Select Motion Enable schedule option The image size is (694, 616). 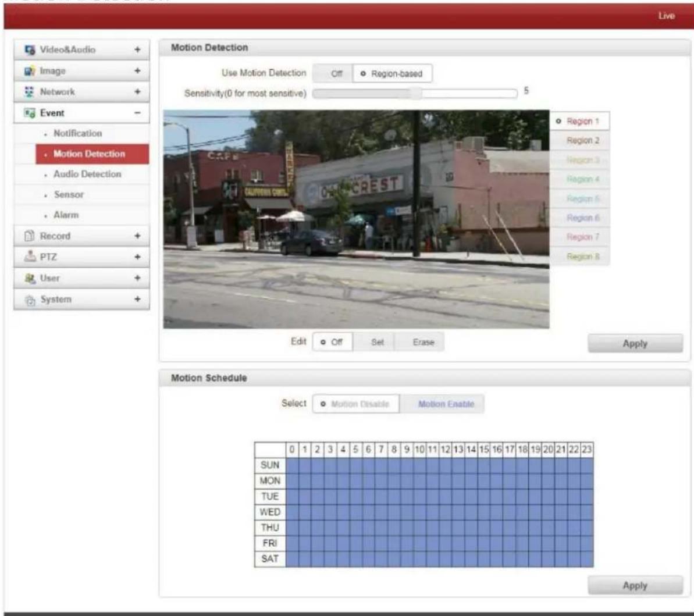click(x=442, y=404)
